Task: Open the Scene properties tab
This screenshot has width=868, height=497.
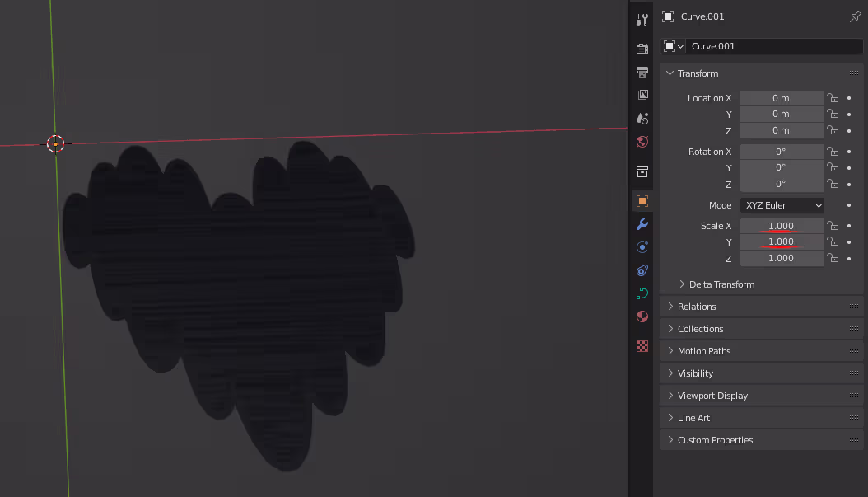Action: (642, 119)
